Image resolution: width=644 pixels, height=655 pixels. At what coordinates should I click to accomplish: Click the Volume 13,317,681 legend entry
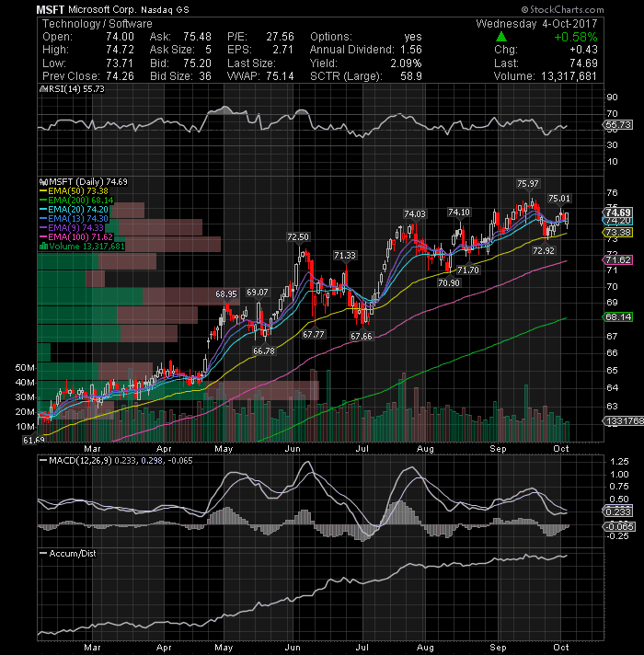coord(82,246)
